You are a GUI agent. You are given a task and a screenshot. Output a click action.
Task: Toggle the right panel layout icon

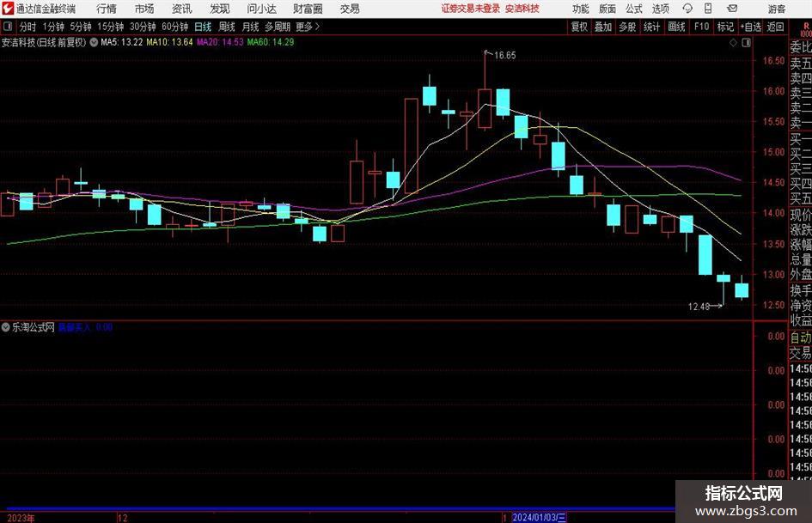click(746, 43)
